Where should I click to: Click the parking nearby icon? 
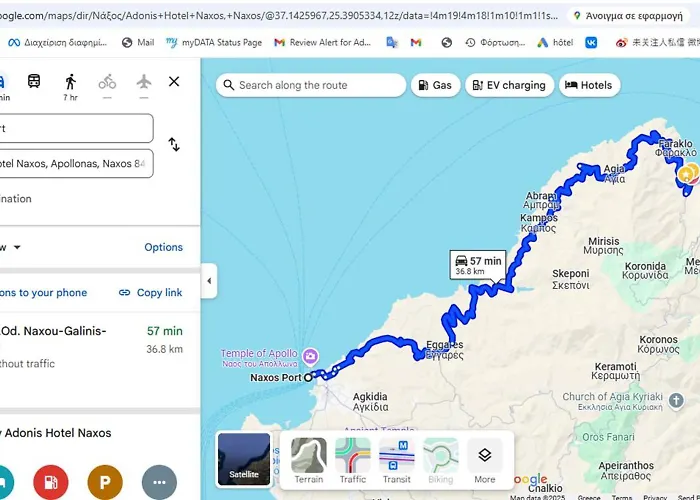(x=104, y=482)
